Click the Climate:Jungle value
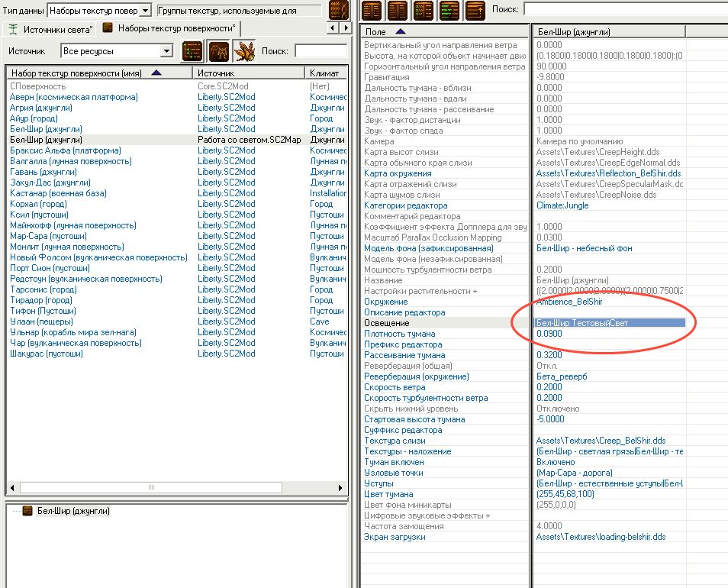728x588 pixels. (x=562, y=205)
